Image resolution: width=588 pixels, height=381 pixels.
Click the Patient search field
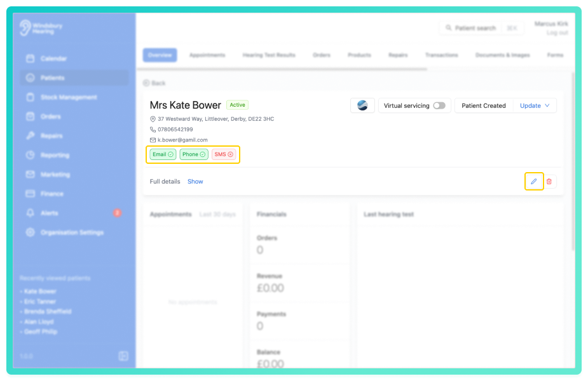(481, 28)
